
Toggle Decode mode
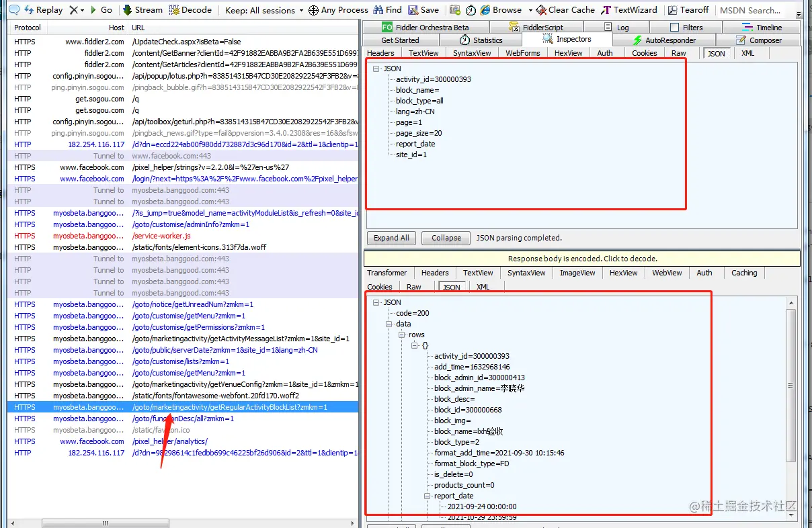pyautogui.click(x=190, y=10)
